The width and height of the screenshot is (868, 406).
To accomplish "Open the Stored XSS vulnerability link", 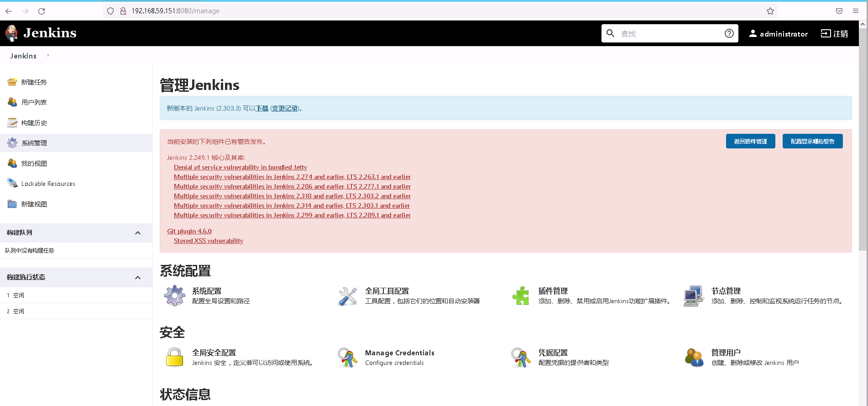I will (209, 241).
